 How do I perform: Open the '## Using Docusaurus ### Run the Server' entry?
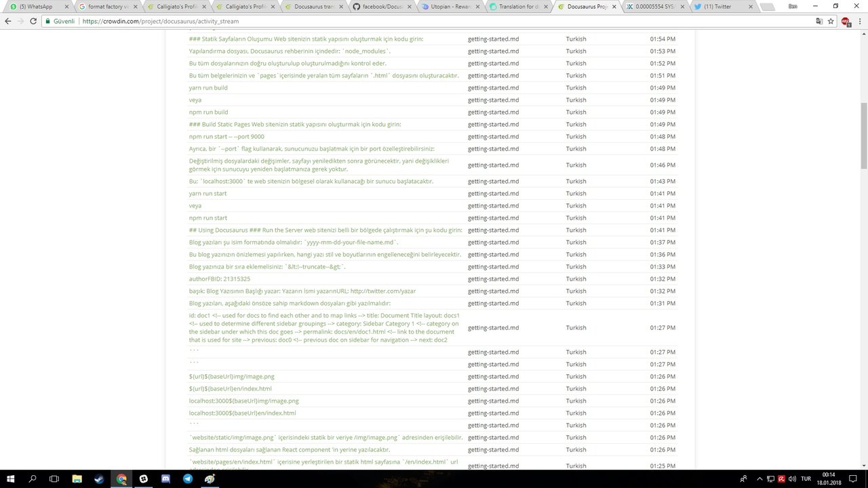[325, 230]
